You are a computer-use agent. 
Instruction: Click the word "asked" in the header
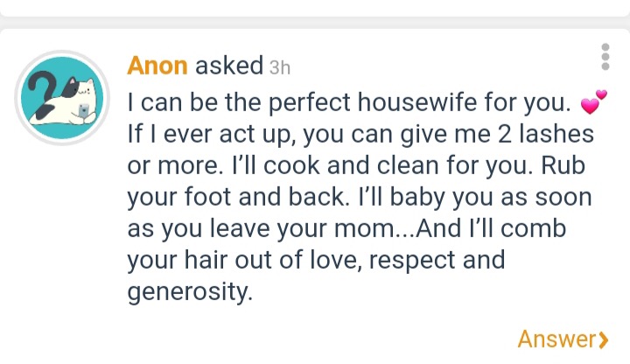pyautogui.click(x=229, y=66)
